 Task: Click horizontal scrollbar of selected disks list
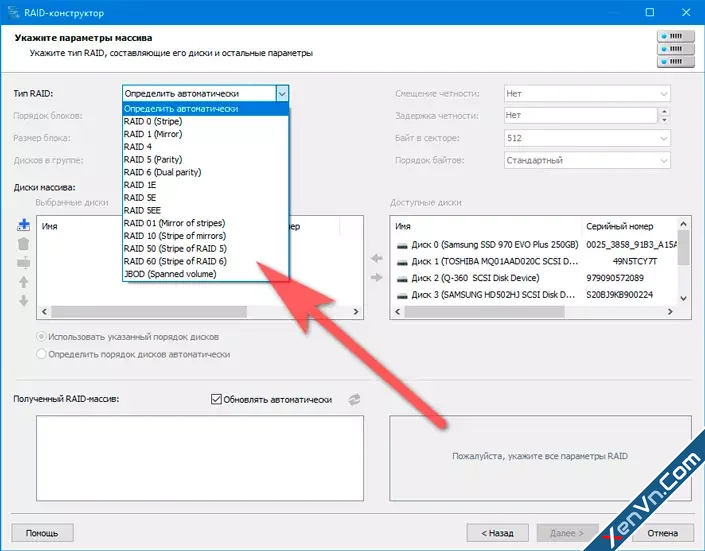click(x=149, y=311)
